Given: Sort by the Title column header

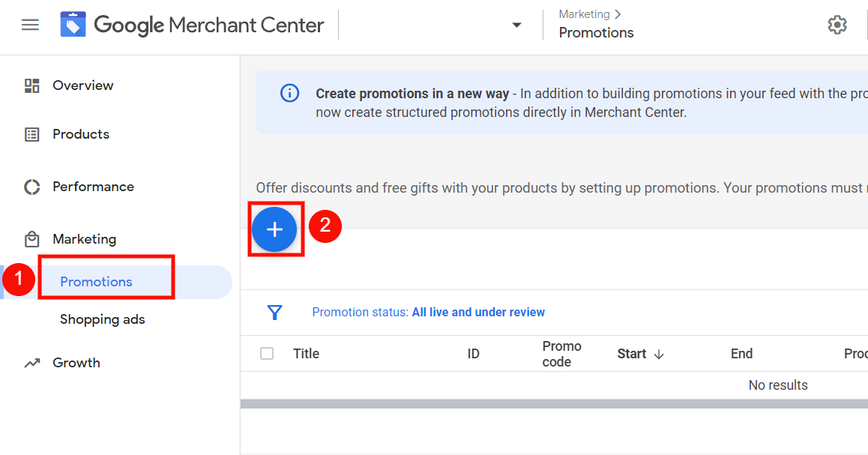Looking at the screenshot, I should point(306,354).
